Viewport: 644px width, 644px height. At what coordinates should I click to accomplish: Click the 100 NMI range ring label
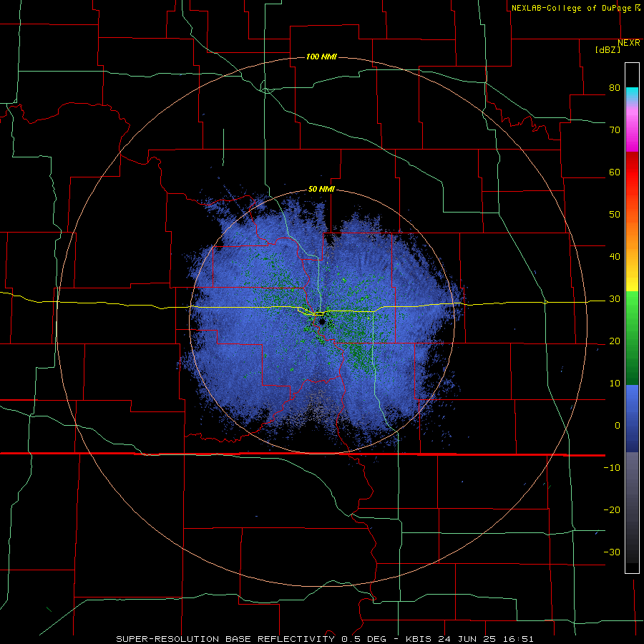[x=321, y=57]
